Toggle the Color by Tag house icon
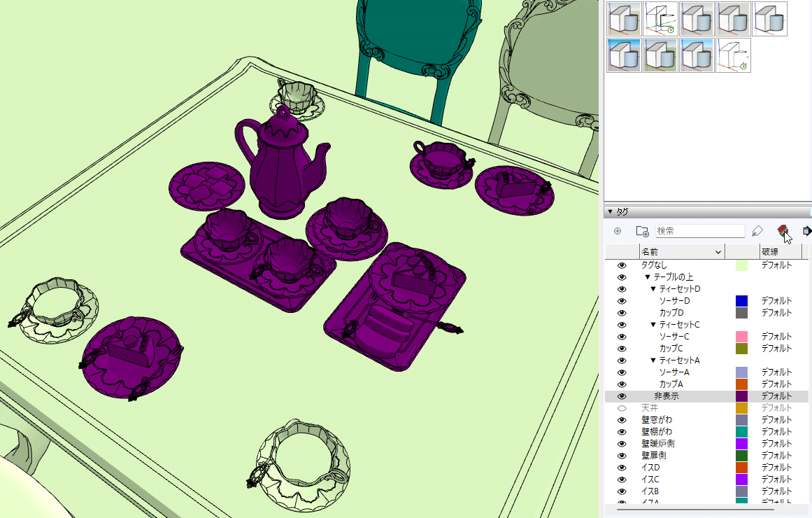812x518 pixels. pos(783,231)
